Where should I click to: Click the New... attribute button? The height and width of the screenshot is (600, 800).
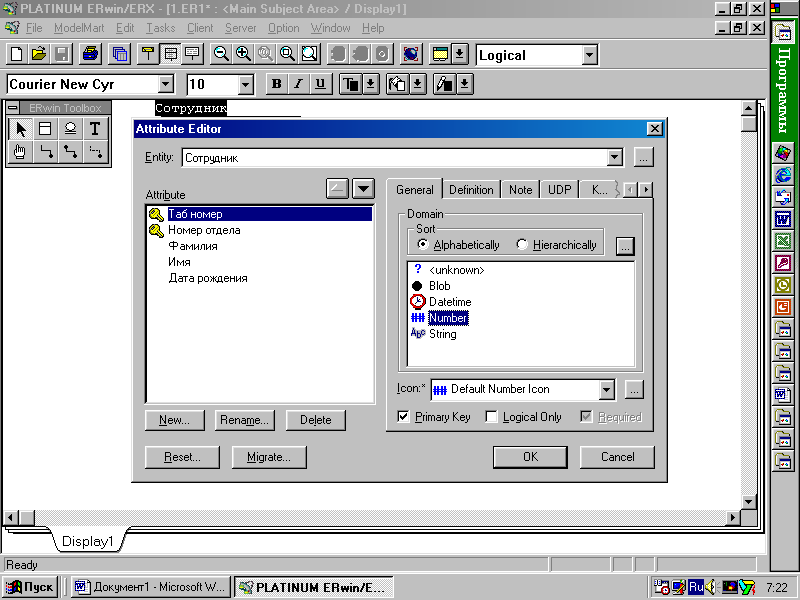click(x=174, y=420)
